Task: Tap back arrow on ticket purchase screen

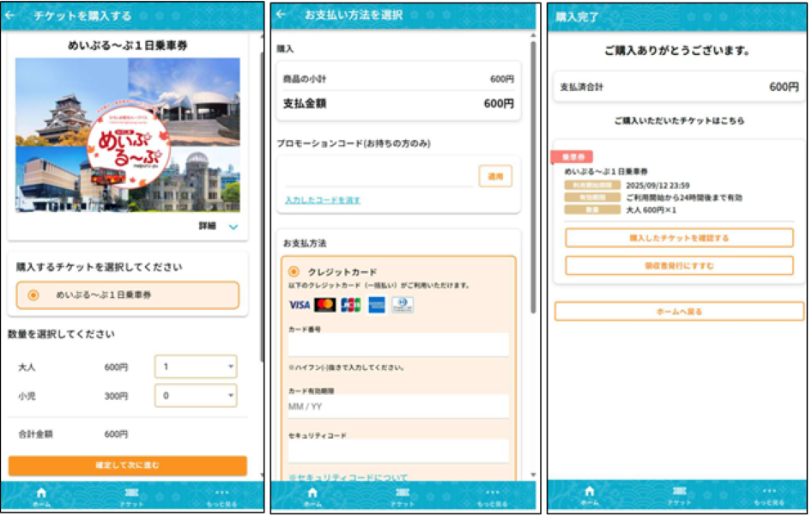Action: [11, 15]
